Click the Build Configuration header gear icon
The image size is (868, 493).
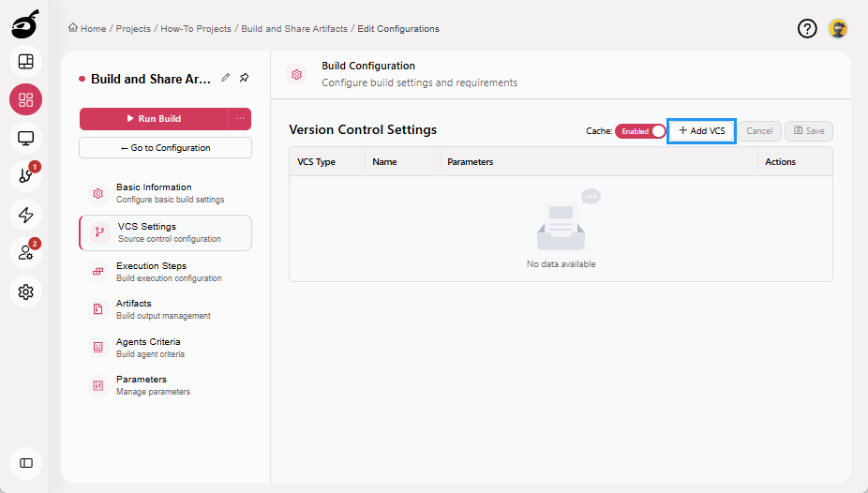(x=297, y=74)
